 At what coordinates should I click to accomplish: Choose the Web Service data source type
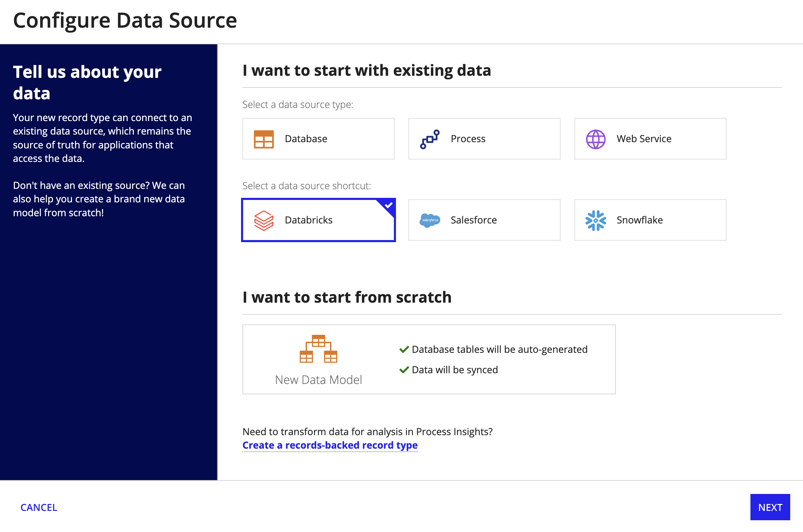click(x=650, y=139)
